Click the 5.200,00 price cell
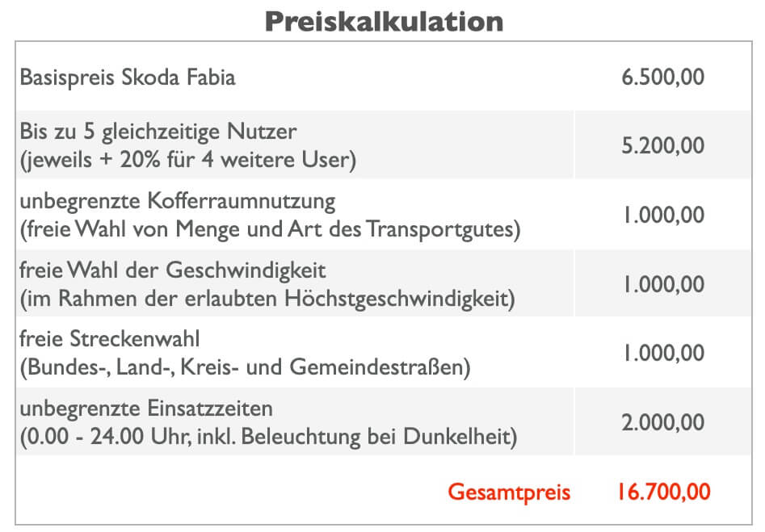 coord(663,146)
